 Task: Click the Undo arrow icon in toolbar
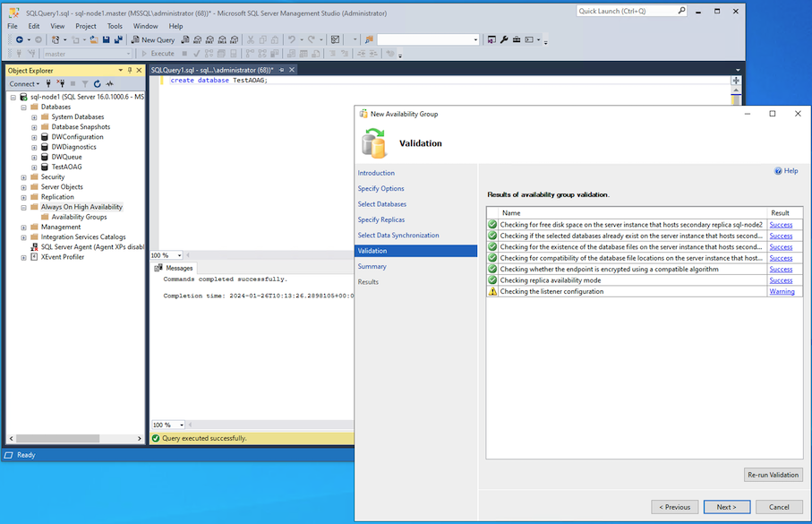pos(292,39)
